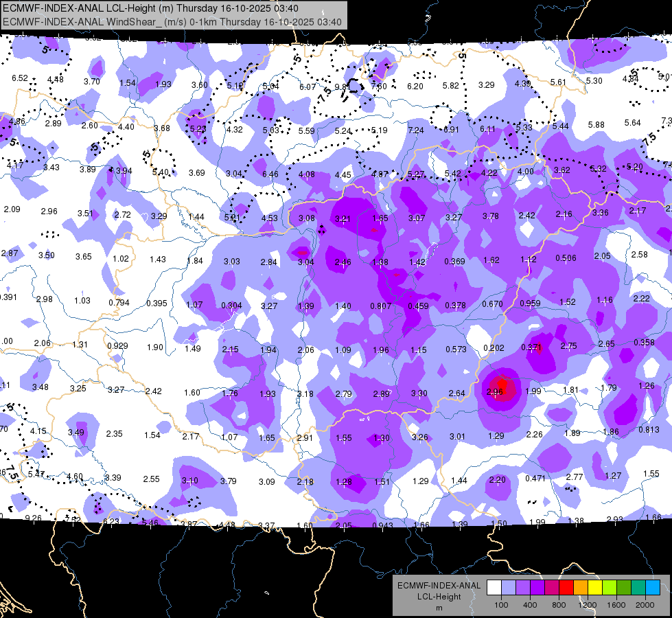
Task: Click the wind shear value 0.670
Action: click(x=492, y=304)
